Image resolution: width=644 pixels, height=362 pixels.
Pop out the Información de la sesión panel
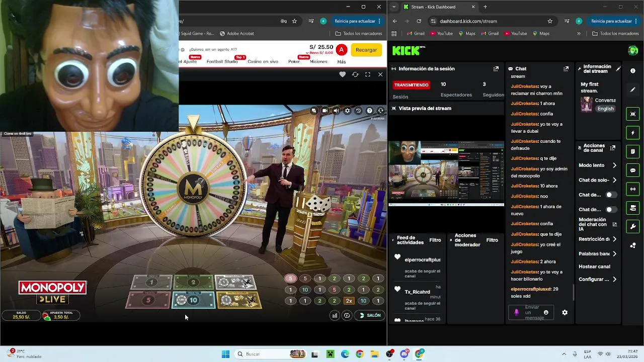point(496,69)
